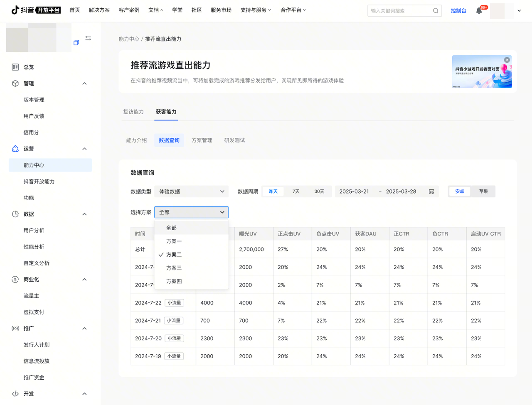
Task: Click the search magnifier icon
Action: [435, 11]
